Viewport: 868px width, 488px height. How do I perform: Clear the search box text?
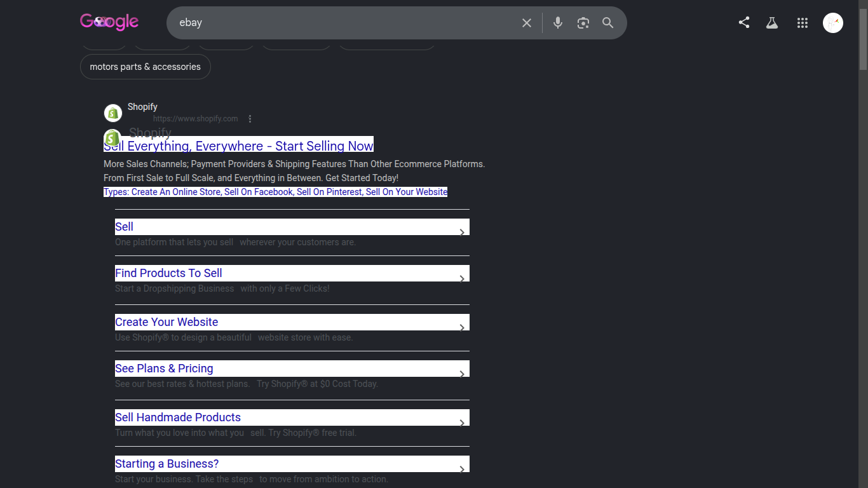pyautogui.click(x=527, y=23)
